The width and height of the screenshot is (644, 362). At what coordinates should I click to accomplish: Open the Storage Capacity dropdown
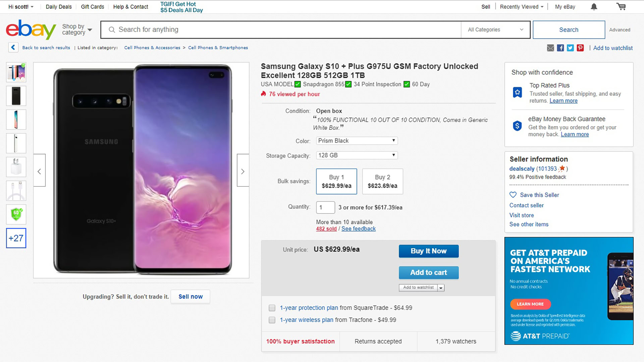pyautogui.click(x=357, y=155)
